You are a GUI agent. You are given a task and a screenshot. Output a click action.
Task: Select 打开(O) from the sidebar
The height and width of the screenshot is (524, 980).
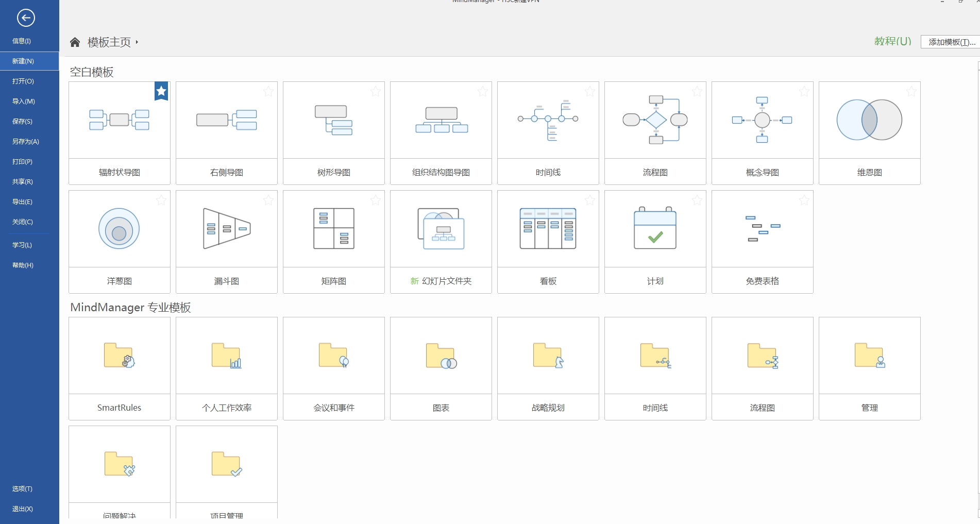coord(22,81)
